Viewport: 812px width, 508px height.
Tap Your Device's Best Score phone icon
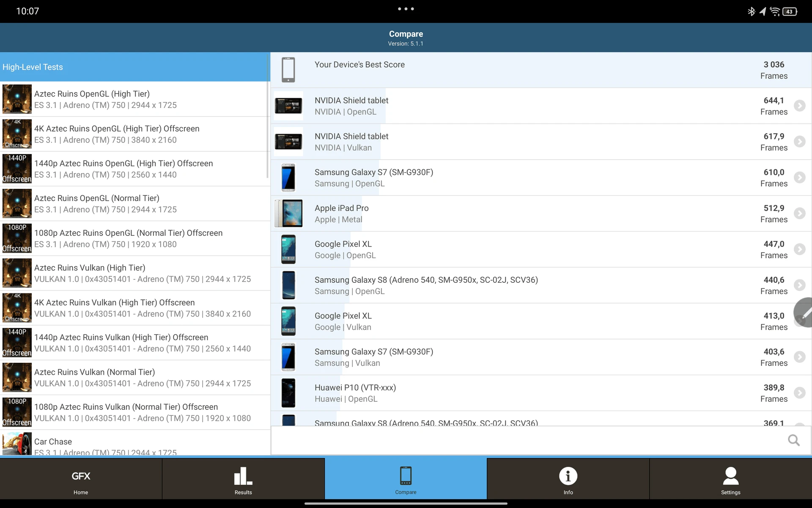tap(288, 70)
